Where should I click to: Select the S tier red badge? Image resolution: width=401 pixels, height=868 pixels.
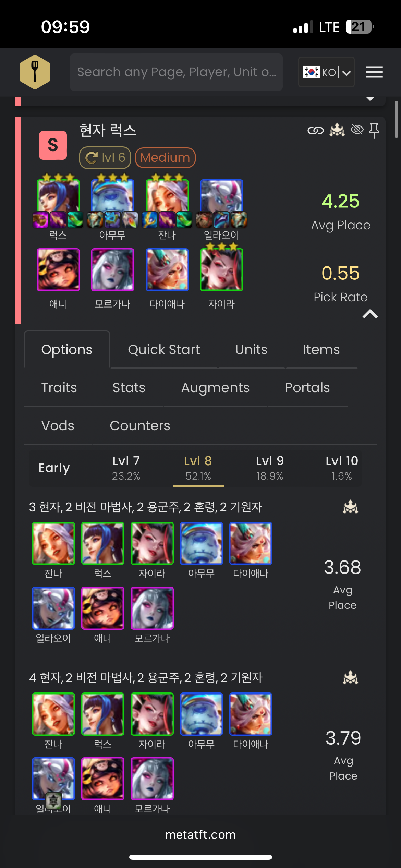[53, 145]
